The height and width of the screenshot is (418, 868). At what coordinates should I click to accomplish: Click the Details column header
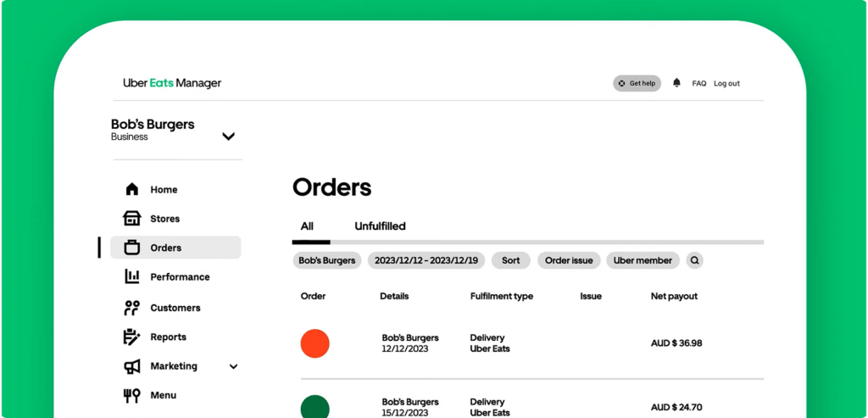(x=394, y=296)
